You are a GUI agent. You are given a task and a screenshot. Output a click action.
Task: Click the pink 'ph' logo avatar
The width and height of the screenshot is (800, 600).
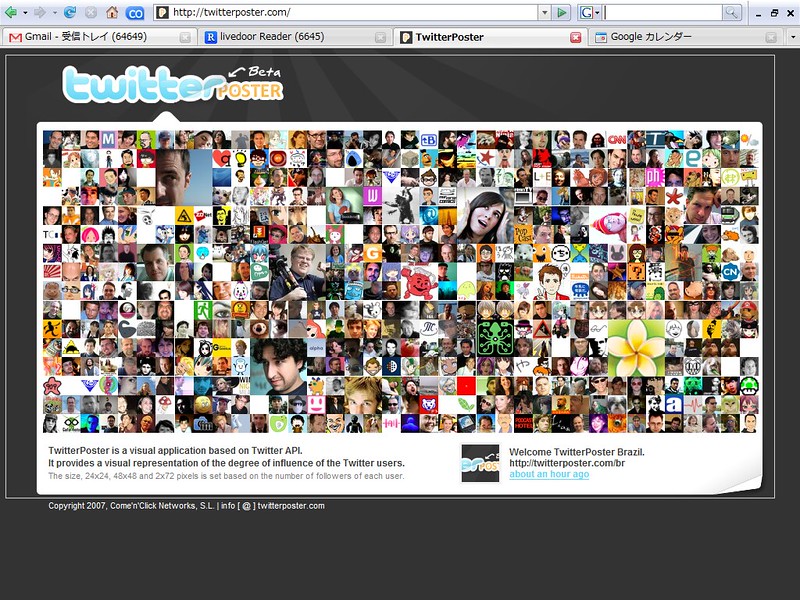click(x=655, y=177)
